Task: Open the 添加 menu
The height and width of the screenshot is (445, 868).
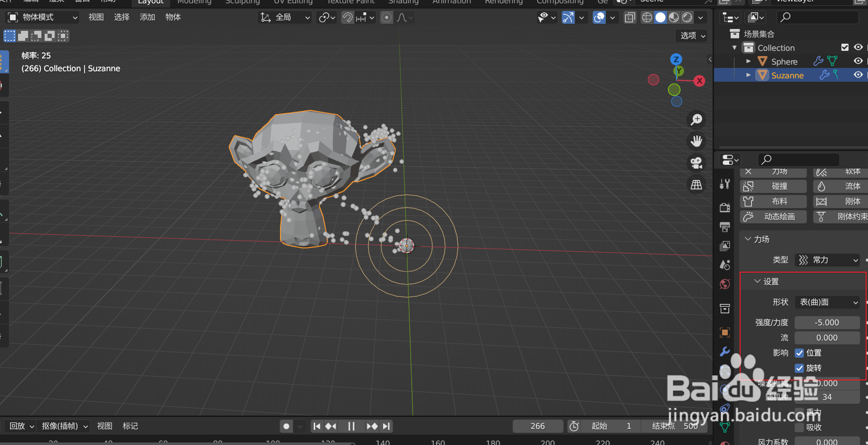Action: 147,18
